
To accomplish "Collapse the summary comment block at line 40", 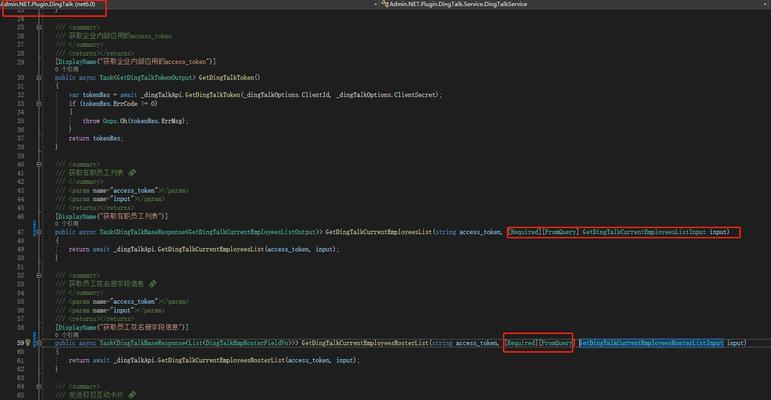I will point(39,164).
